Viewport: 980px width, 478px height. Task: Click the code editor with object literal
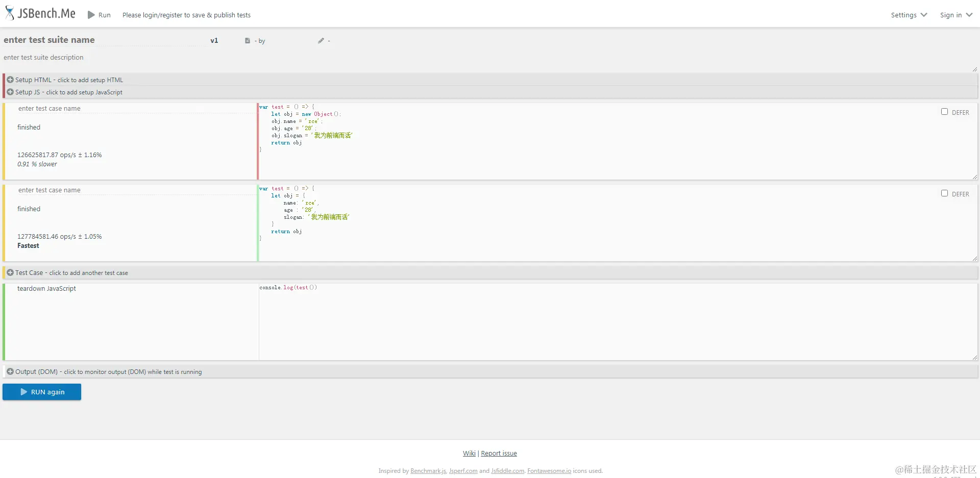click(618, 222)
